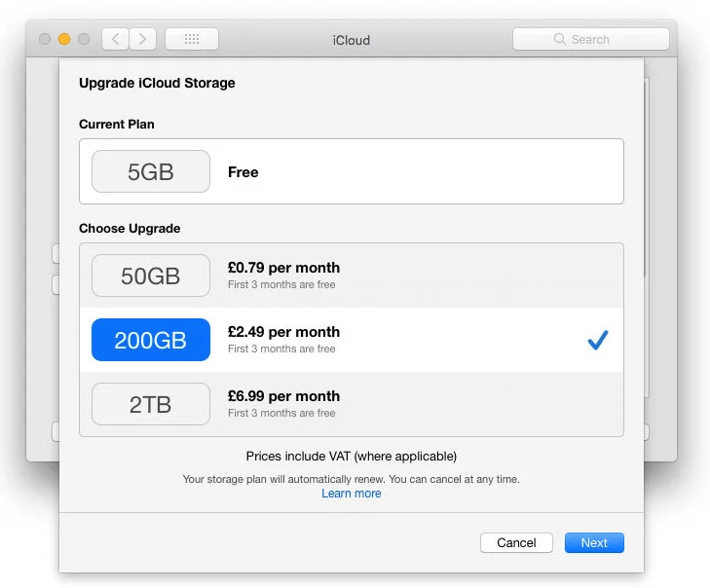Click the magnifier icon in Search field
710x588 pixels.
coord(560,39)
